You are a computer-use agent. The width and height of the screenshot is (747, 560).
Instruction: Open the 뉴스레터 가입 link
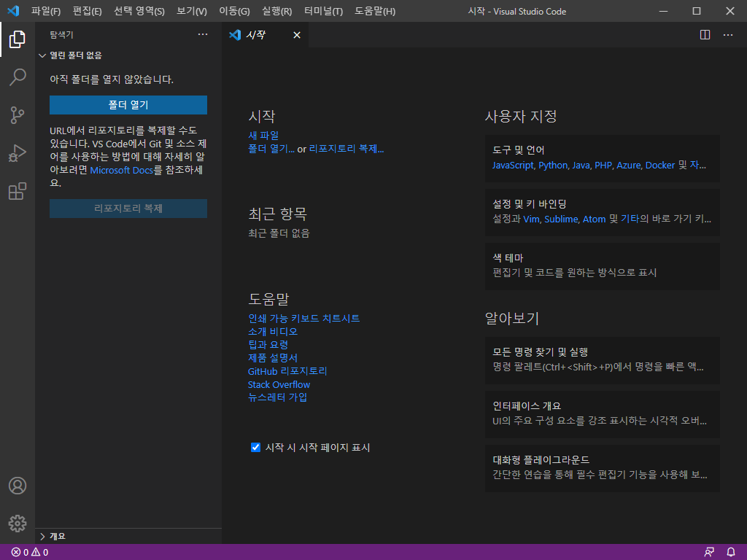(278, 397)
